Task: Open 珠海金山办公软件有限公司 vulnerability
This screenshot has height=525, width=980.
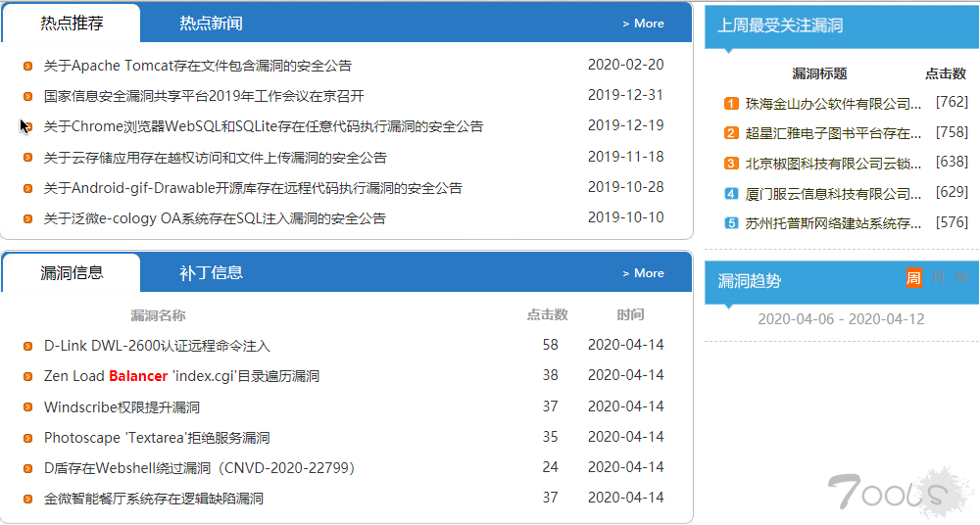Action: coord(833,104)
